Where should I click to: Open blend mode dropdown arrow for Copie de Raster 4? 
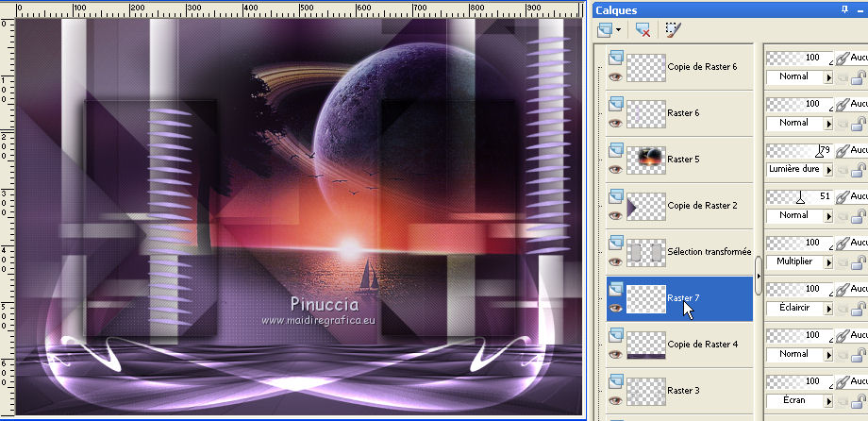coord(828,355)
